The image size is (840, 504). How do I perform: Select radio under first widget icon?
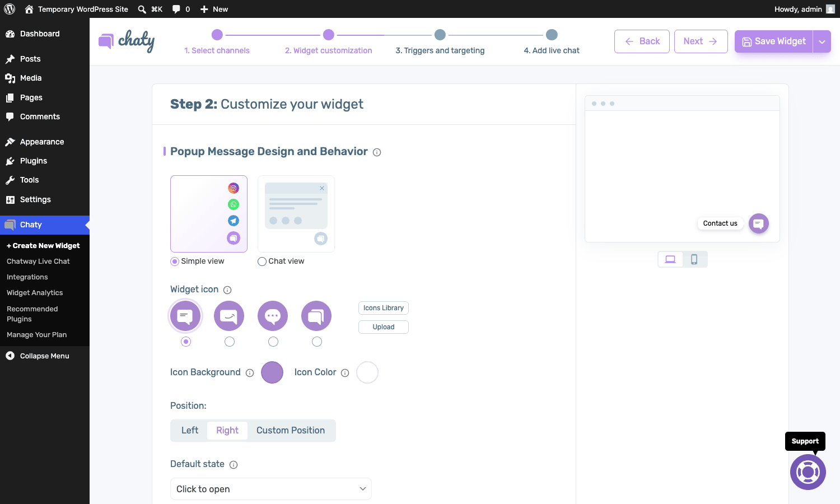coord(186,342)
